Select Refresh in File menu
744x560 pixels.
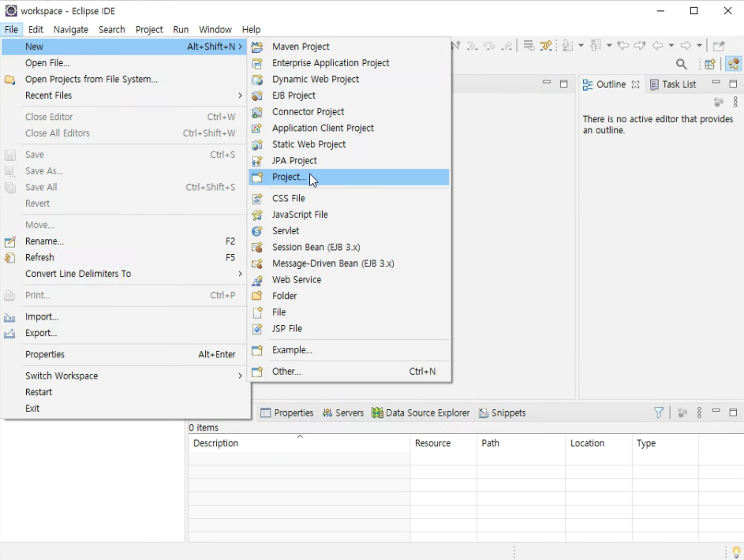pos(125,257)
